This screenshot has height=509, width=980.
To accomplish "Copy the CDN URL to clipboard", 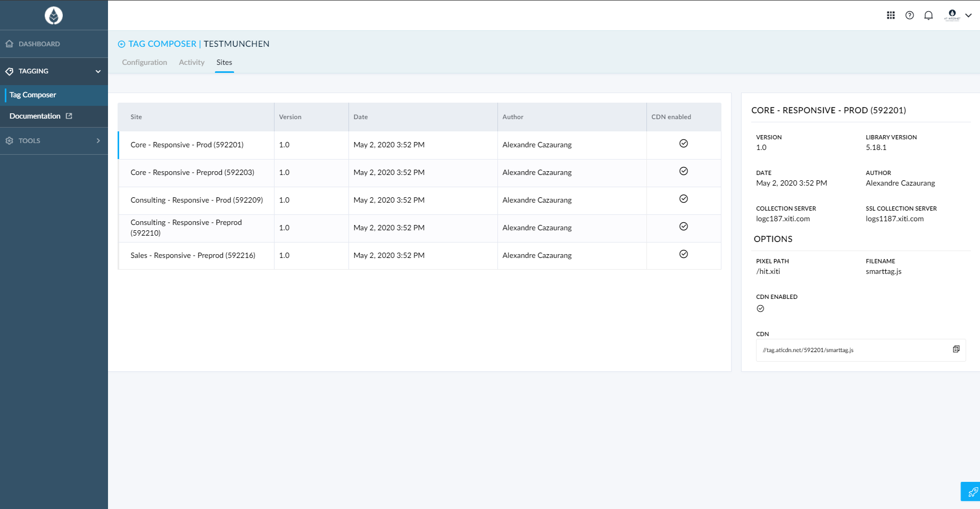I will tap(956, 349).
